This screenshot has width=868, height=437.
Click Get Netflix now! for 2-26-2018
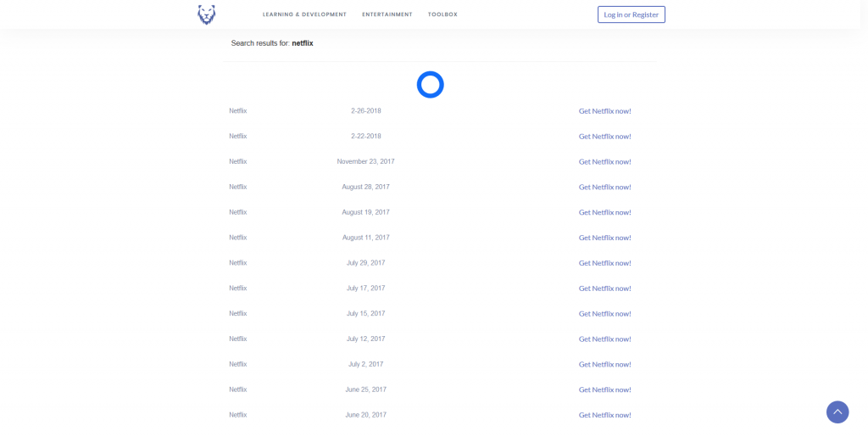[x=604, y=111]
